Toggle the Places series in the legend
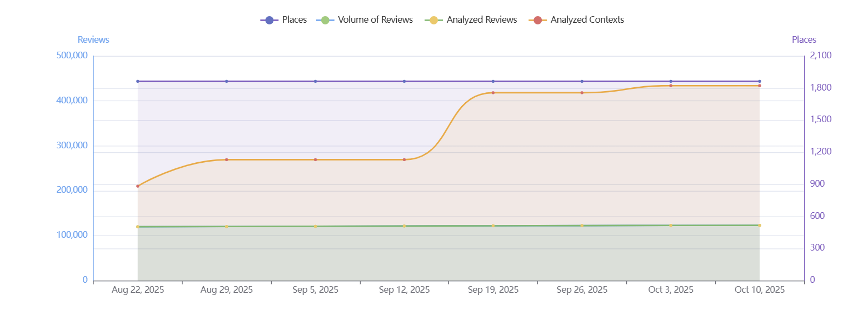Viewport: 868px width, 315px height. (x=283, y=20)
